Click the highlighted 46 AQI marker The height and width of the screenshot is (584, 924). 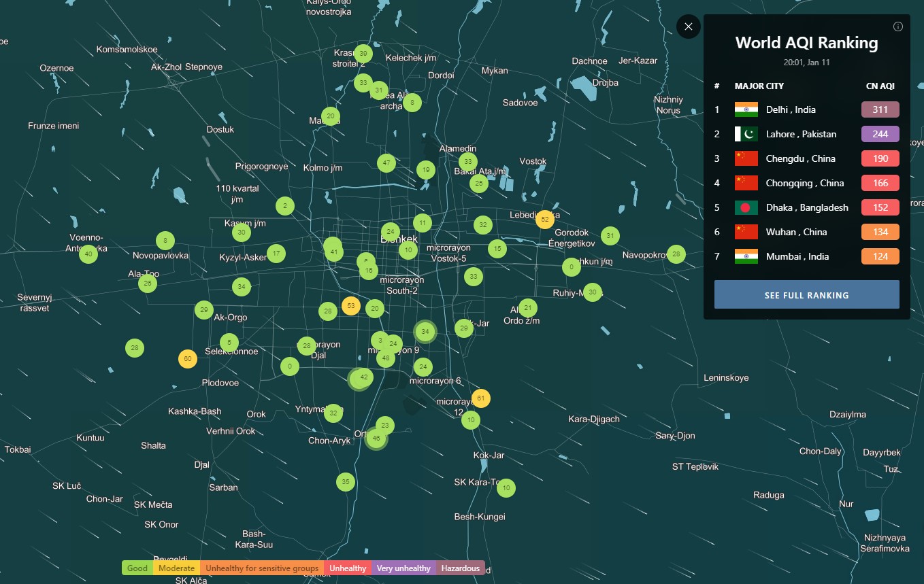coord(376,439)
